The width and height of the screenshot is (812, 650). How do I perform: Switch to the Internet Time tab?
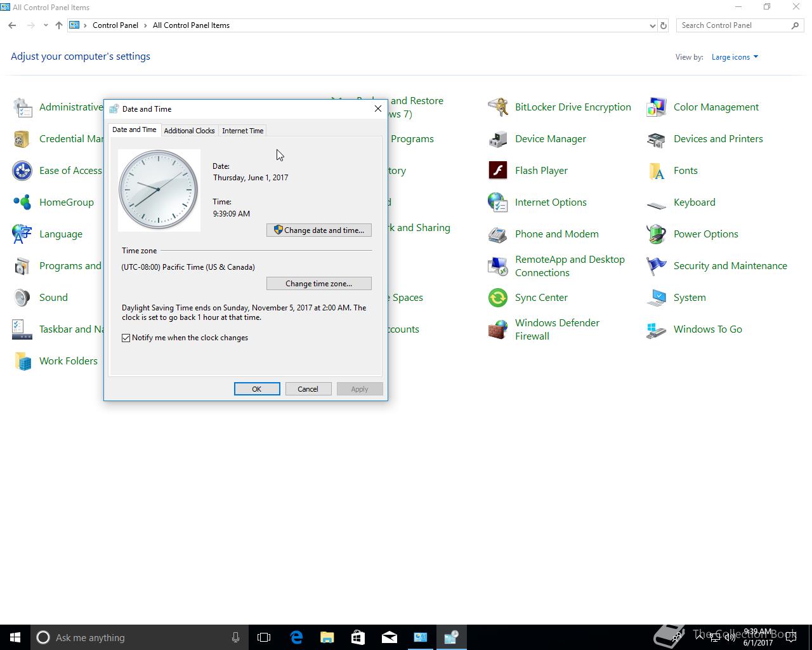point(242,131)
